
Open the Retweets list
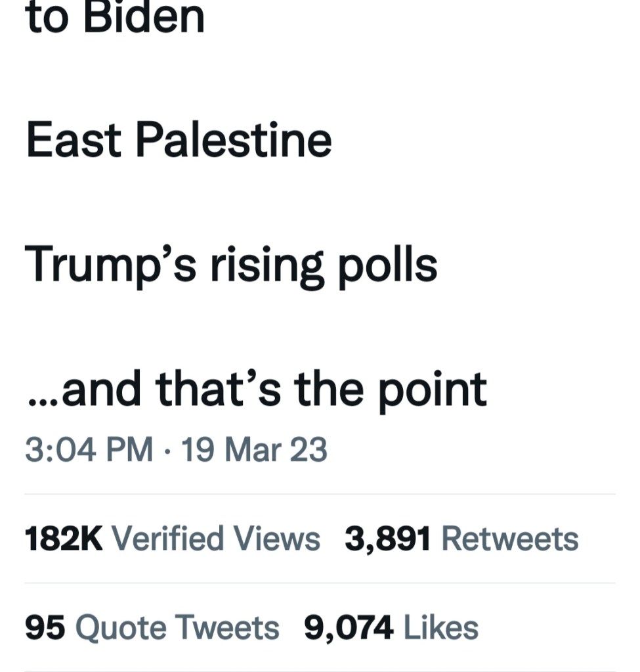pos(509,539)
